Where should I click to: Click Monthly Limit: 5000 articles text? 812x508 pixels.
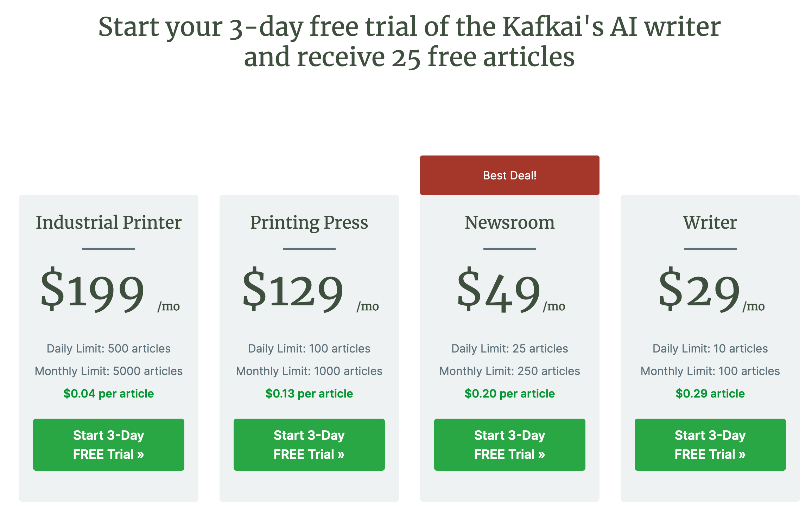pos(108,371)
